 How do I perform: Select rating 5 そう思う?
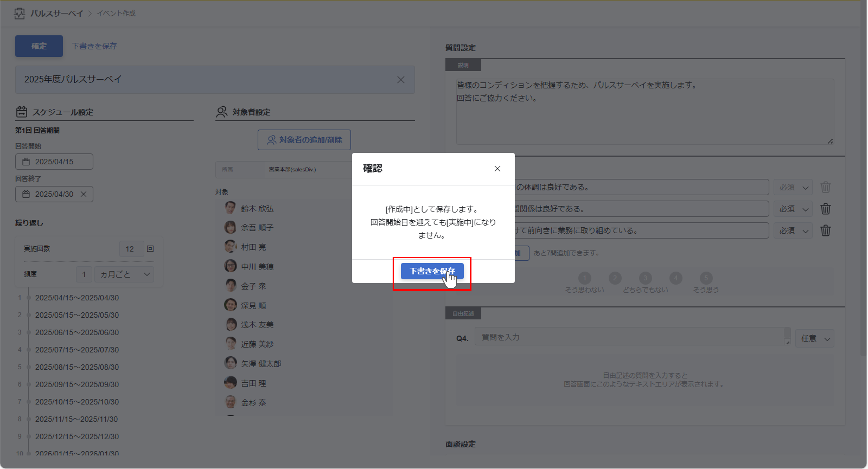pyautogui.click(x=706, y=278)
